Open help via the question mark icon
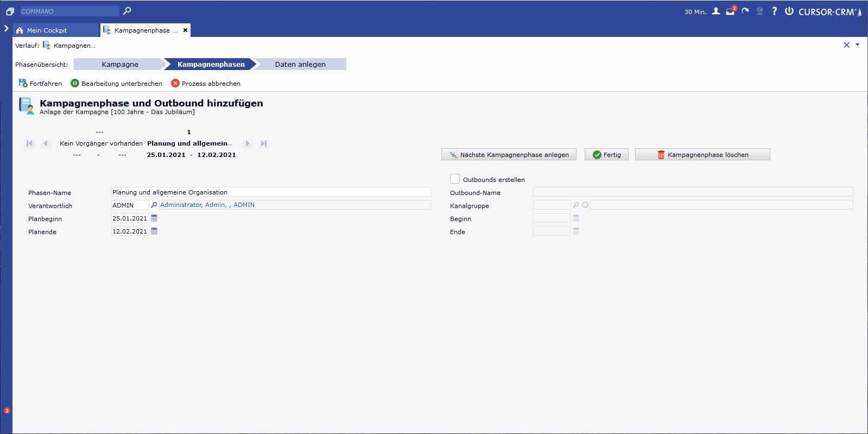868x434 pixels. coord(774,11)
